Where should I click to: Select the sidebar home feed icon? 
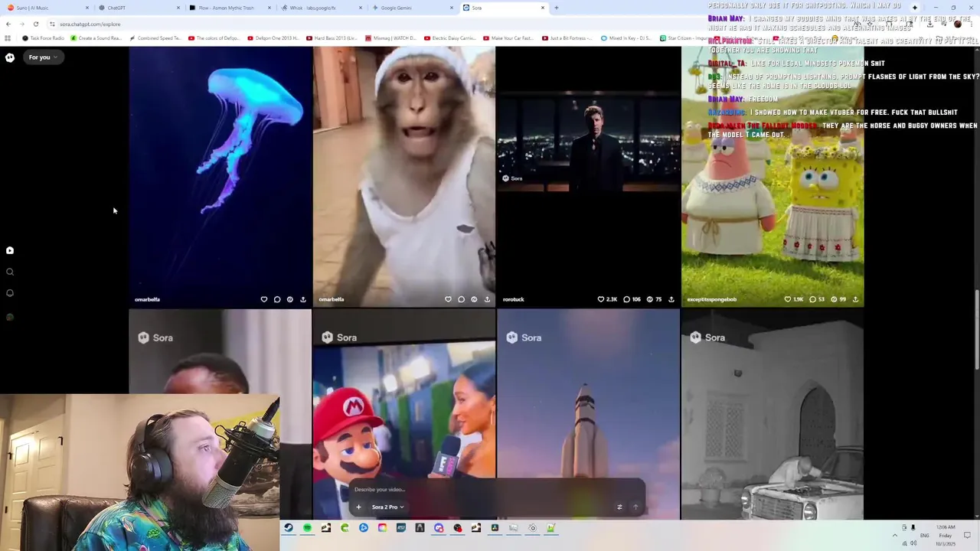[x=10, y=250]
